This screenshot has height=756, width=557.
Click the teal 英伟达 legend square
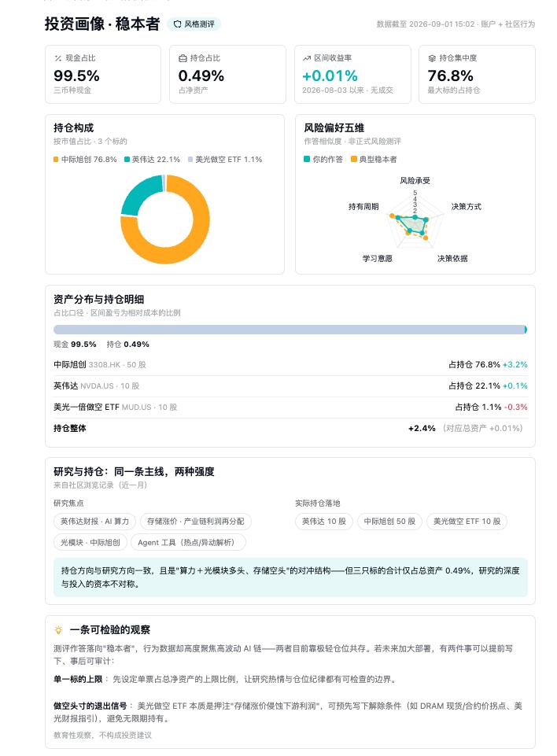click(x=127, y=160)
